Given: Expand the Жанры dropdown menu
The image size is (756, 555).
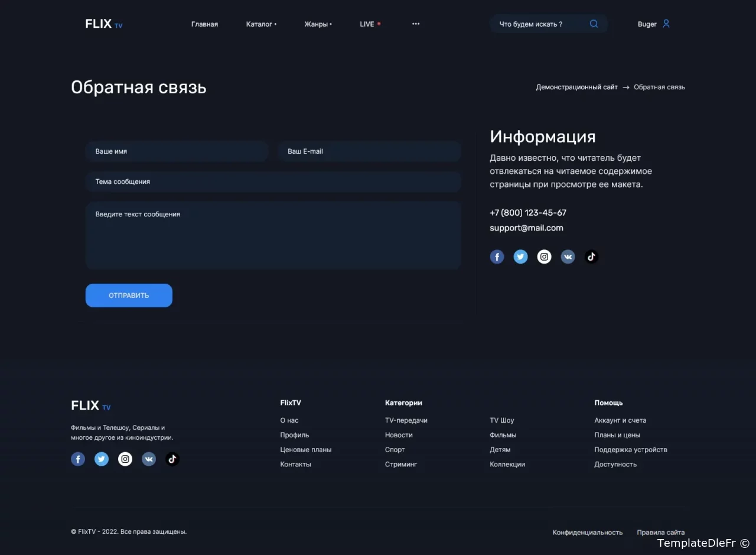Looking at the screenshot, I should click(318, 24).
